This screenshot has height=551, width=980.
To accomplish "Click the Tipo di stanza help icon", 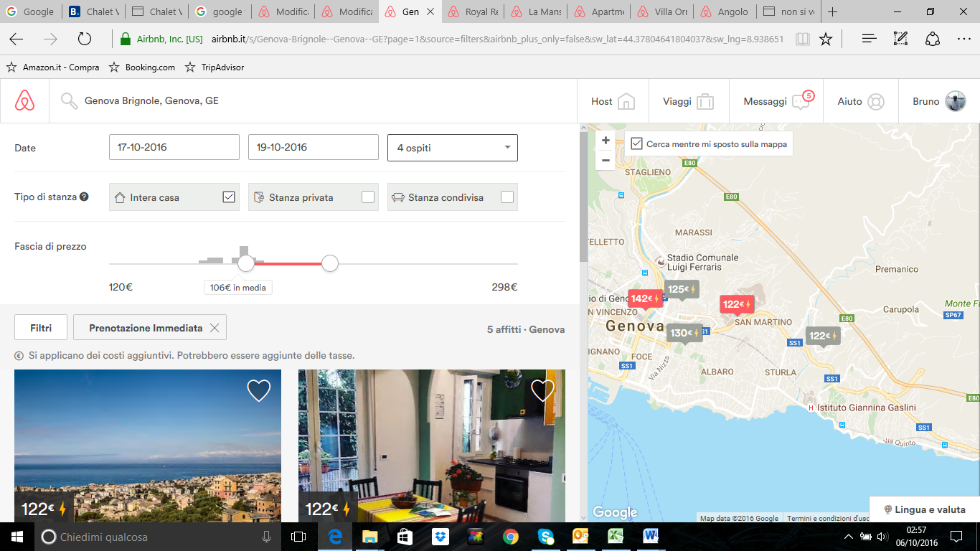I will (84, 197).
